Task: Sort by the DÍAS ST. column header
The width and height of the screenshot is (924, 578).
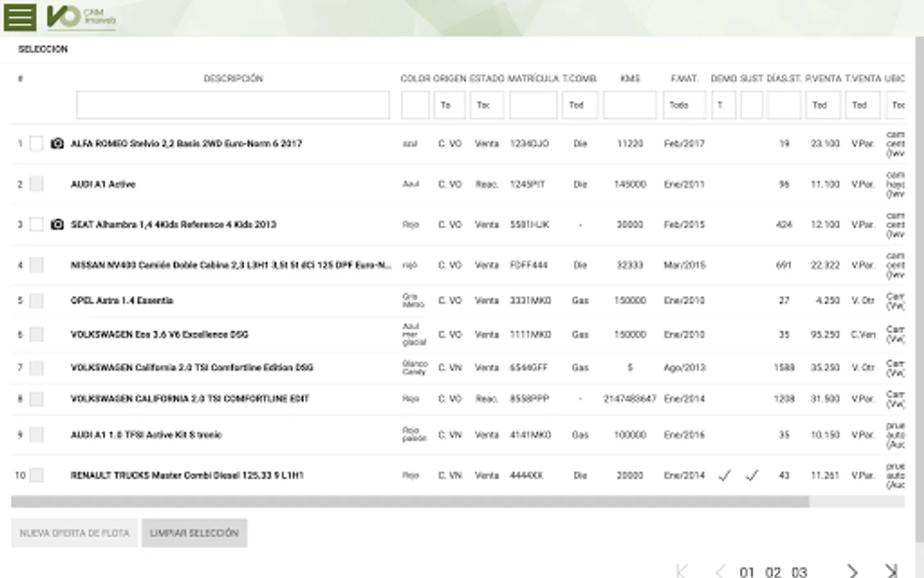Action: pos(784,78)
